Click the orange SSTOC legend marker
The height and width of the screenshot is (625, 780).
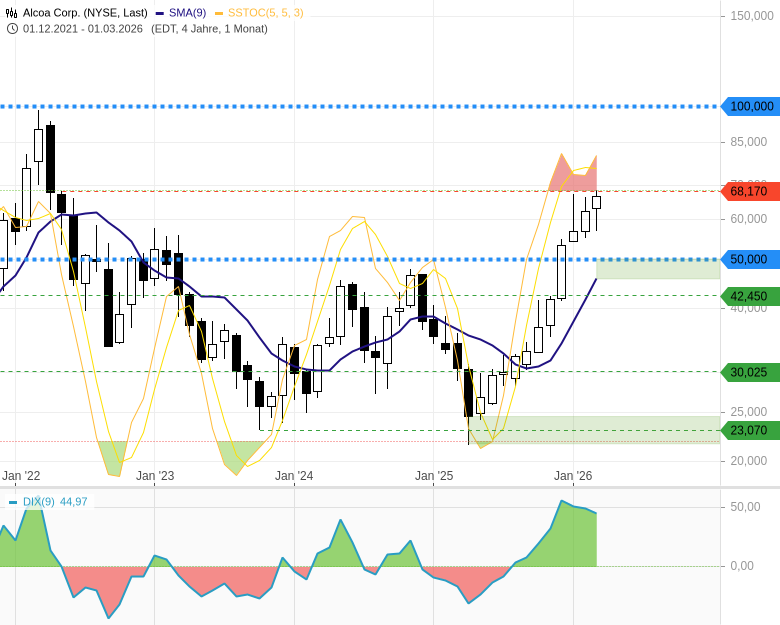click(219, 13)
